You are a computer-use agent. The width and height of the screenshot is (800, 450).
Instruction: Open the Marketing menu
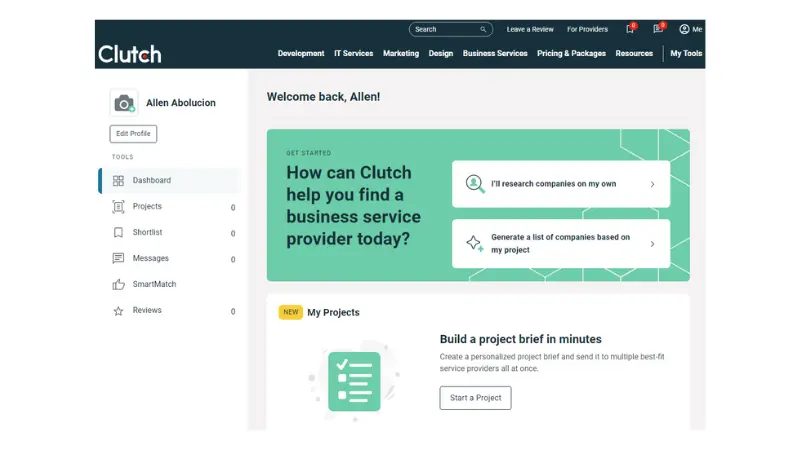(x=401, y=53)
